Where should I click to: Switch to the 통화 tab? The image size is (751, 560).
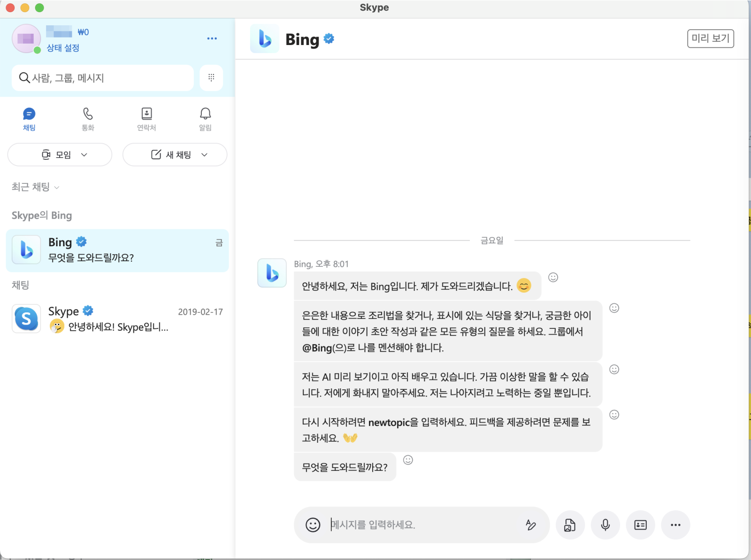(88, 119)
